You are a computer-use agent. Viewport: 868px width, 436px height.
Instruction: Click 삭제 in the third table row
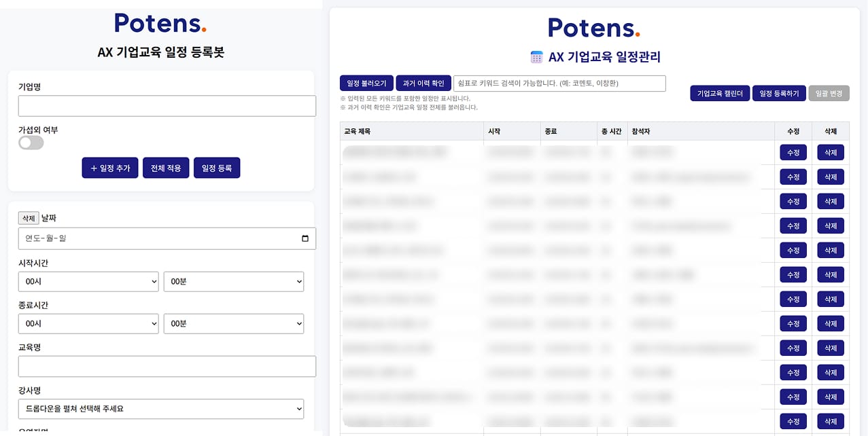[831, 201]
